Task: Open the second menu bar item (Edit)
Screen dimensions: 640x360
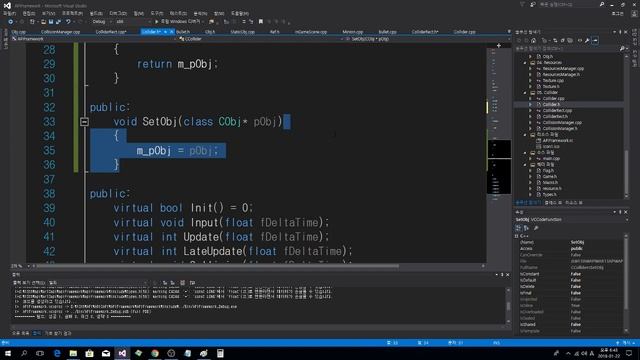Action: [29, 13]
